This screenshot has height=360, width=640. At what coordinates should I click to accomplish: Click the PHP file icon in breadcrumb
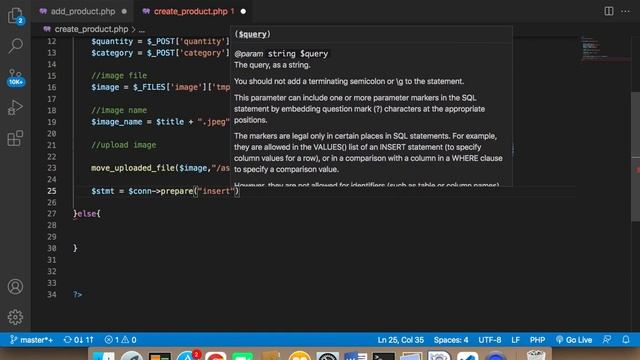point(47,29)
